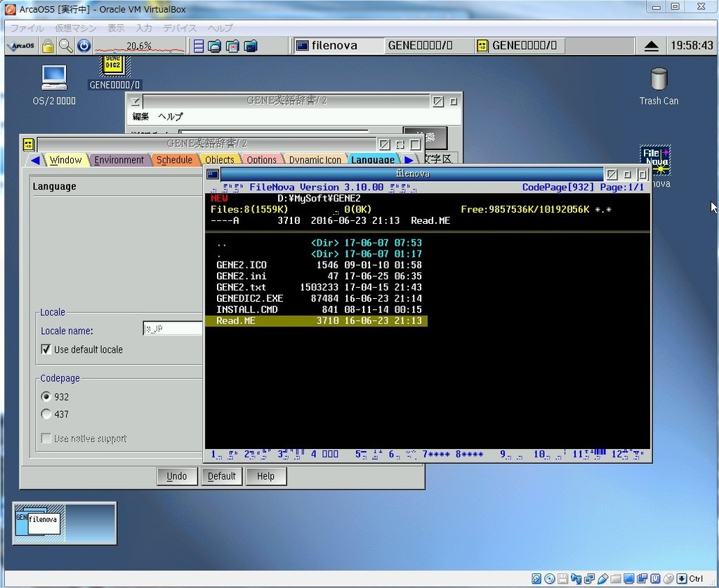The height and width of the screenshot is (588, 719).
Task: Click the VirtualBox CPU chip status icon
Action: click(655, 578)
